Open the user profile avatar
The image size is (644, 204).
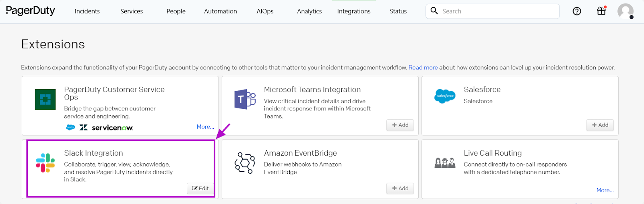[625, 11]
